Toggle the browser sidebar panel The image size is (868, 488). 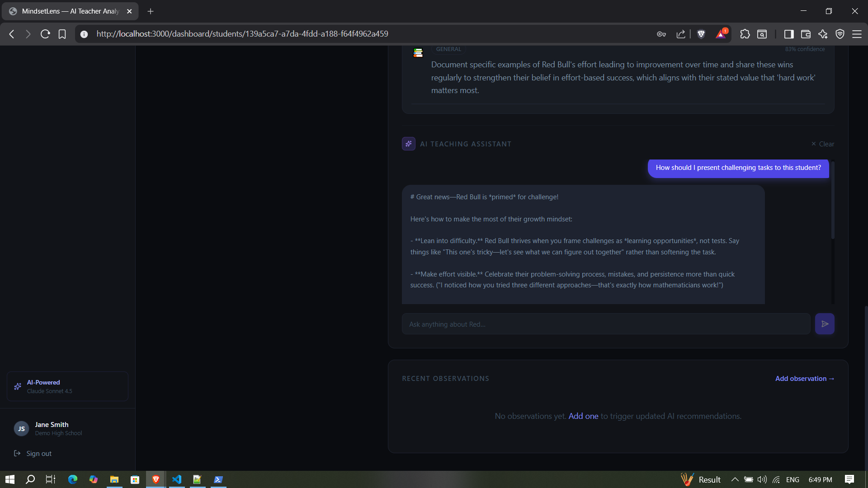point(789,34)
